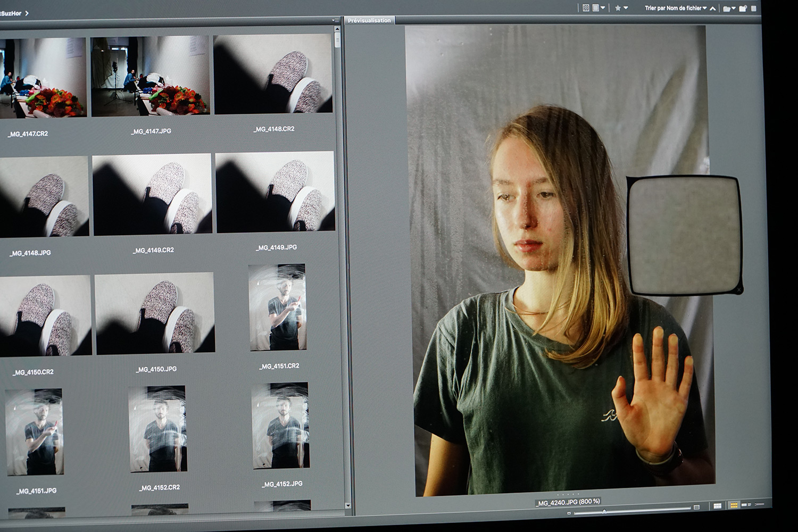
Task: Select thumbnail _MG_4149.JPG
Action: 275,192
